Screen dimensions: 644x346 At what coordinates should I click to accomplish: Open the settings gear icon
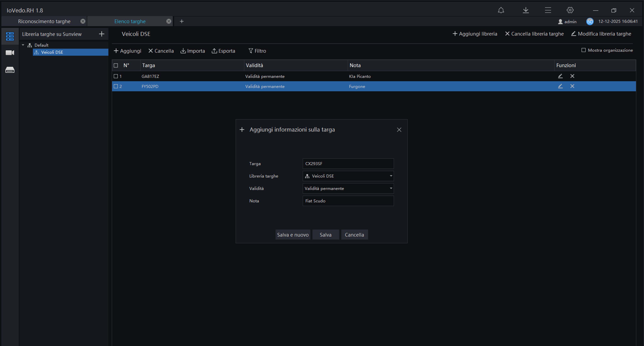pos(570,10)
